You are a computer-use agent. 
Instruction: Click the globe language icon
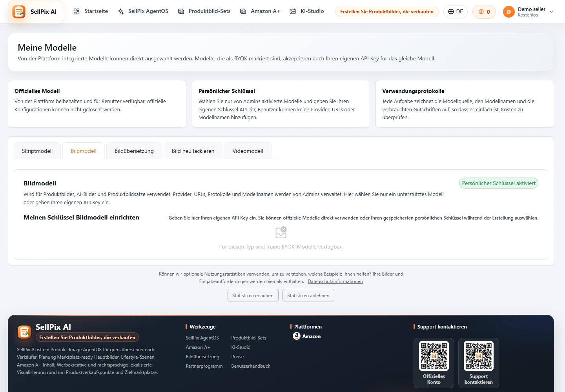[x=451, y=12]
